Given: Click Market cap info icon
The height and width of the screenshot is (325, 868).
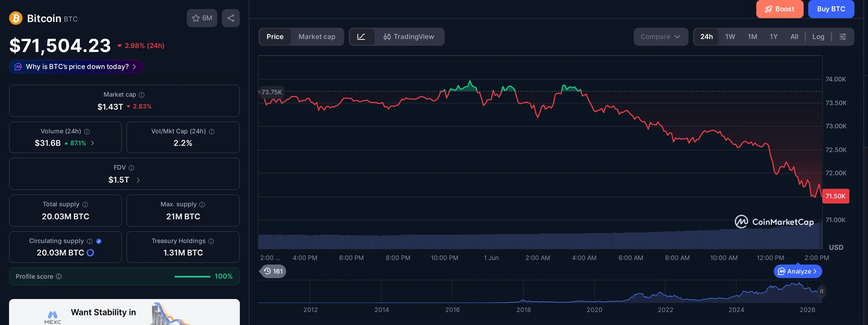Looking at the screenshot, I should [142, 95].
